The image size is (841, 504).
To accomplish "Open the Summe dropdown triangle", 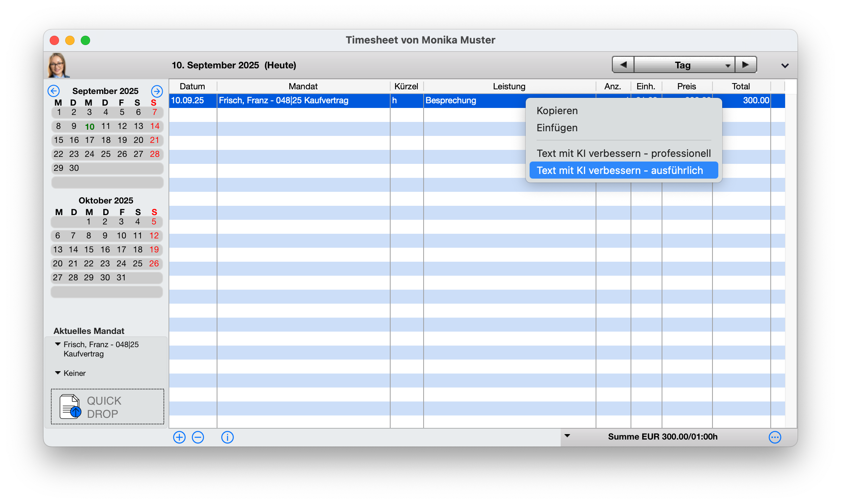I will [x=567, y=436].
